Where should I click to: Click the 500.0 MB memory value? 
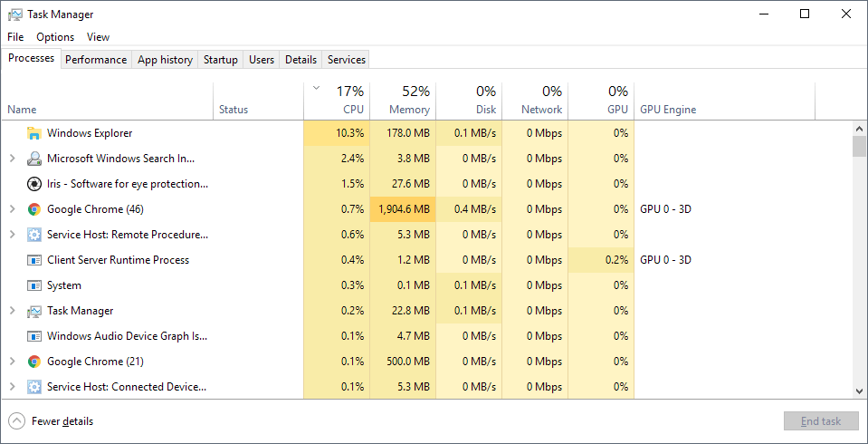[409, 362]
